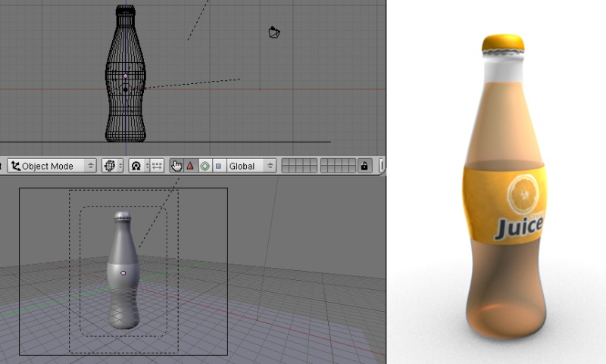Viewport: 606px width, 364px height.
Task: Open the viewport draw type selector
Action: tap(112, 166)
